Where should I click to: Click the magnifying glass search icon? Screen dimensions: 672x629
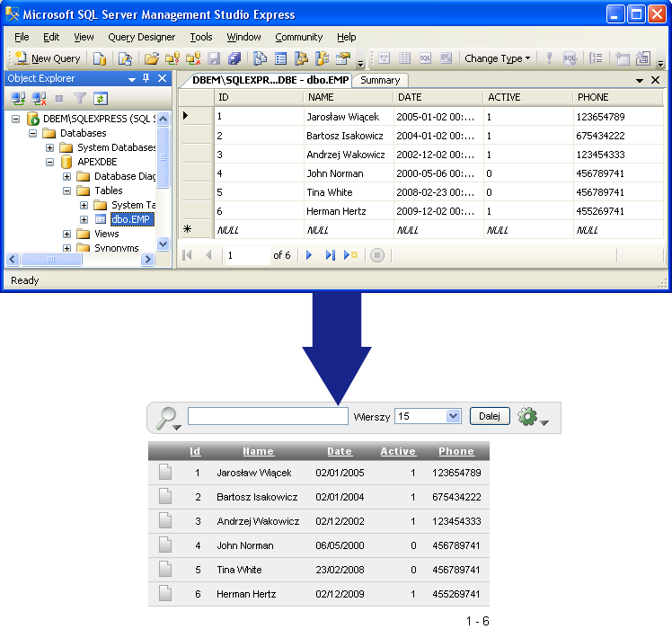click(167, 417)
